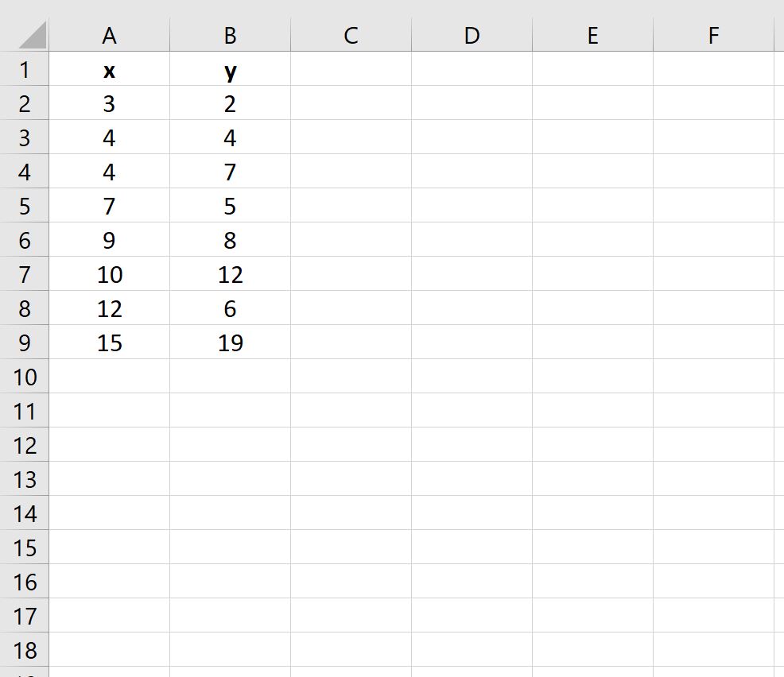Select column header F

click(x=713, y=35)
